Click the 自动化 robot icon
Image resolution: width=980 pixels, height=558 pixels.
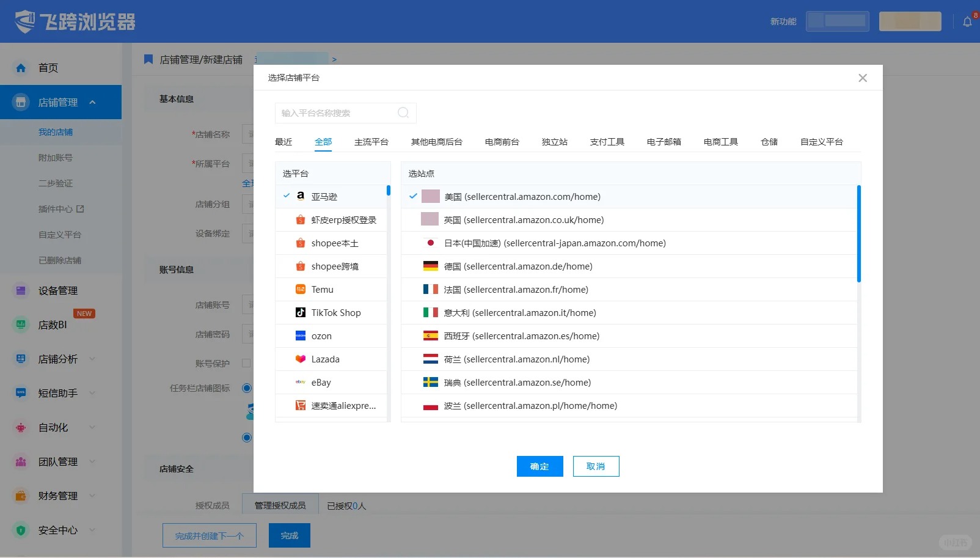coord(21,427)
